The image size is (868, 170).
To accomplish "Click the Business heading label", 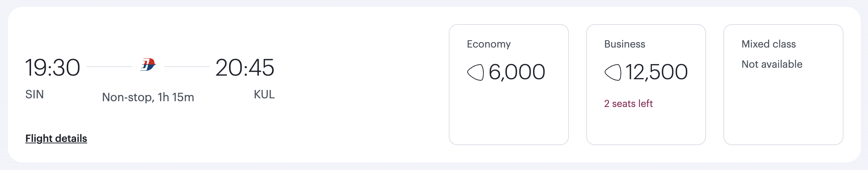I will tap(625, 44).
